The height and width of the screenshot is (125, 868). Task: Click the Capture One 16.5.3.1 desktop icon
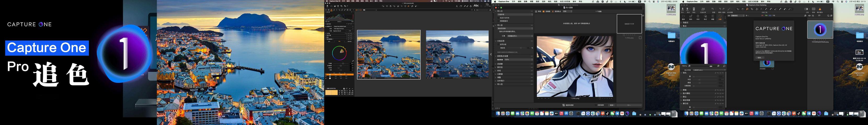coord(671,67)
